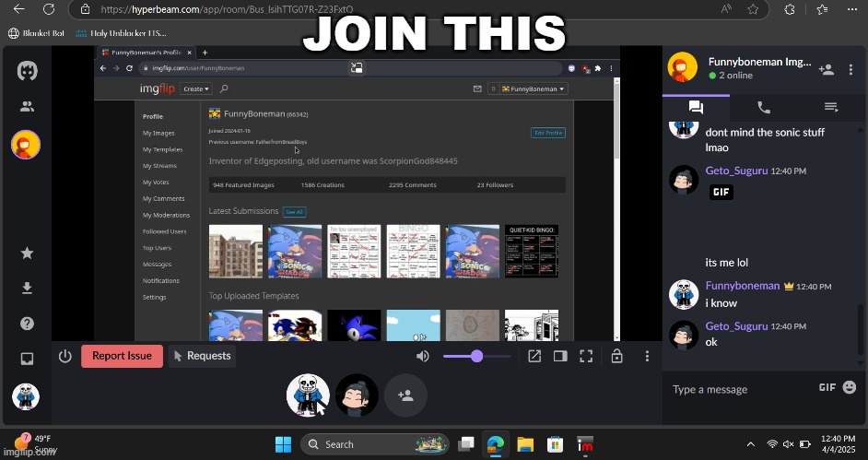Open File Explorer from the taskbar
The image size is (868, 460).
525,444
